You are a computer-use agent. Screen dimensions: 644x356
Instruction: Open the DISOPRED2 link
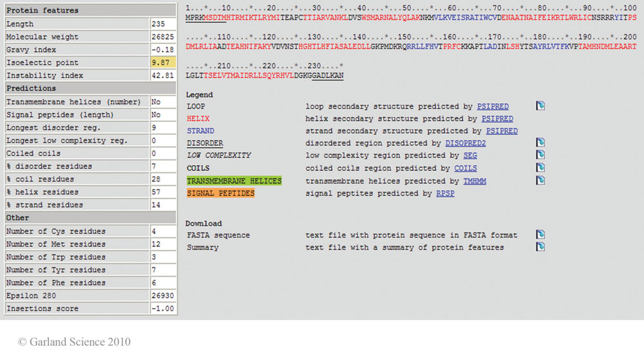[465, 144]
